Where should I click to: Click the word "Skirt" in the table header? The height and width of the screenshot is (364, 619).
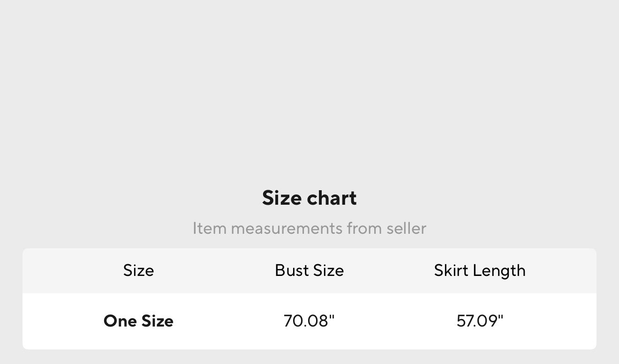pos(451,270)
